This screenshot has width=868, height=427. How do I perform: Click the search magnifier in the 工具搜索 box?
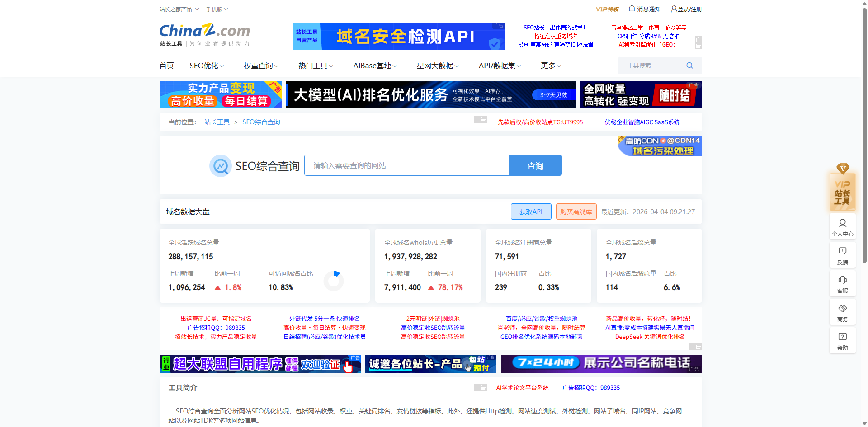pos(689,65)
